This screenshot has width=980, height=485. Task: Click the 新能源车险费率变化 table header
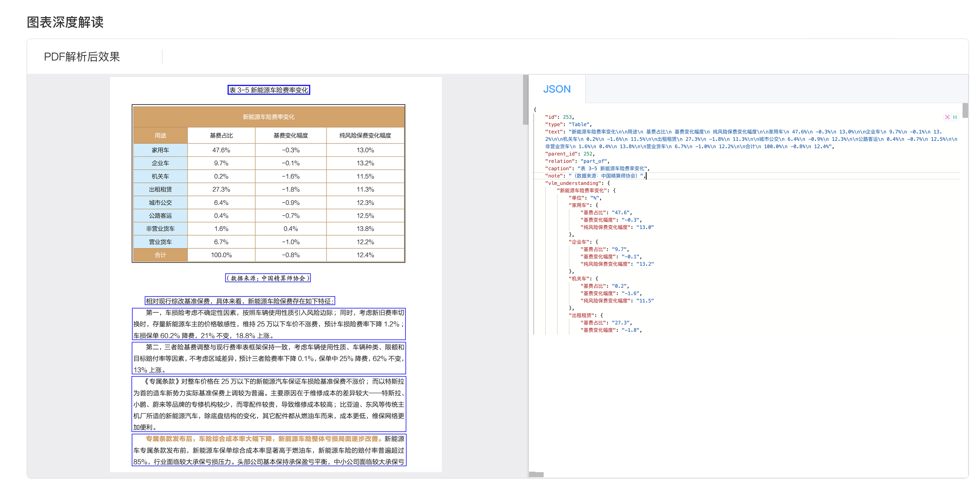pyautogui.click(x=269, y=117)
